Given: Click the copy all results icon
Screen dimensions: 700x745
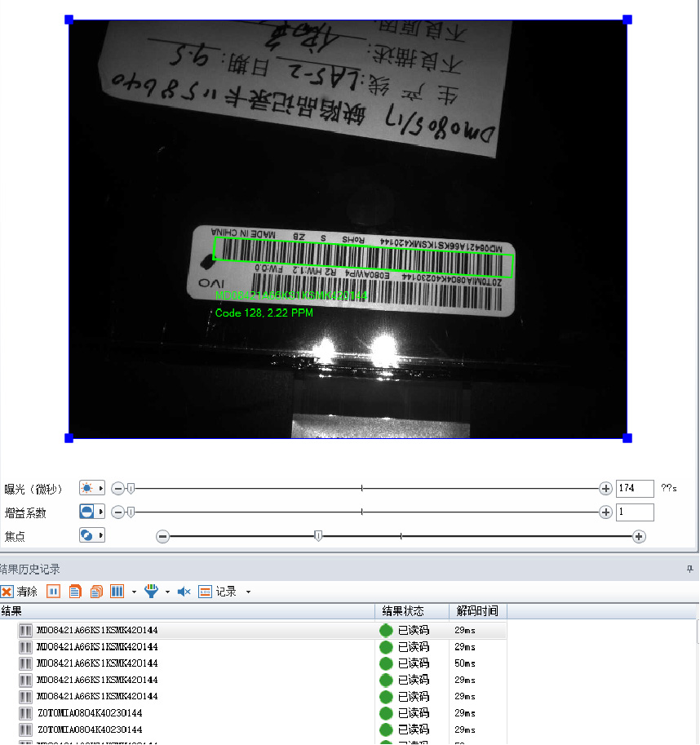Looking at the screenshot, I should (96, 592).
